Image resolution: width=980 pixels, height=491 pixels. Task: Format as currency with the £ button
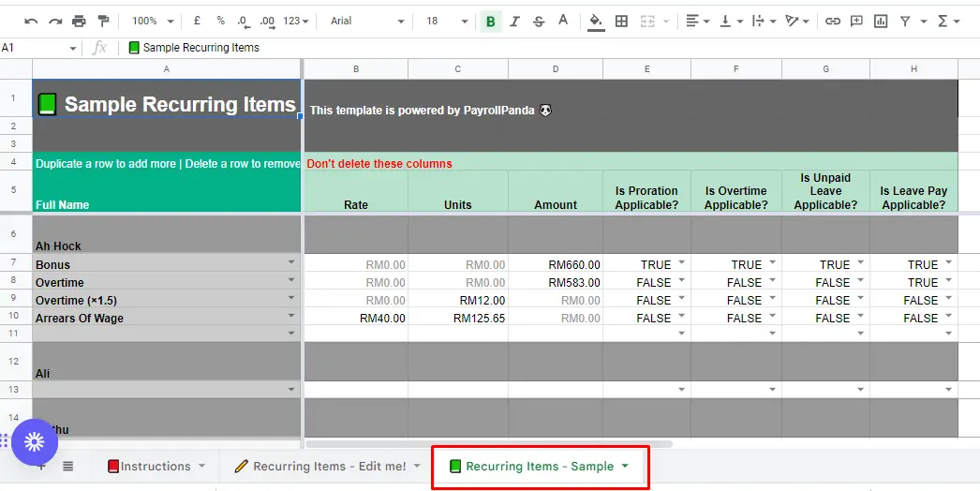[x=197, y=22]
